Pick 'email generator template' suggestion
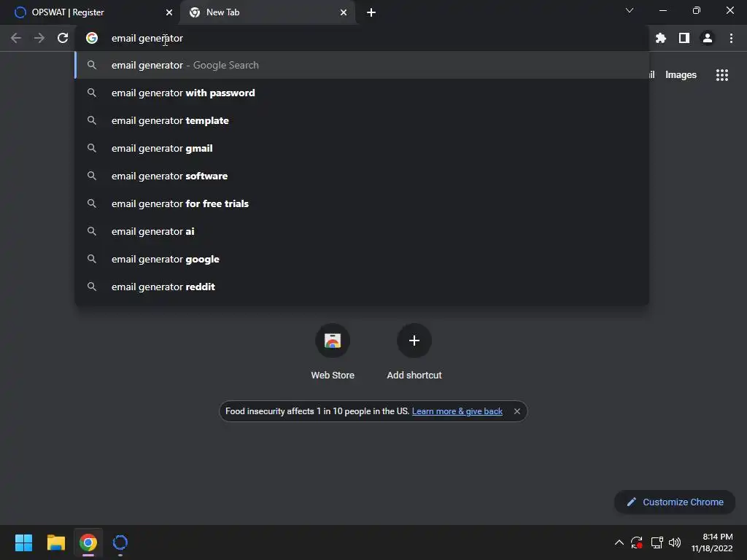Viewport: 747px width, 560px height. (362, 120)
